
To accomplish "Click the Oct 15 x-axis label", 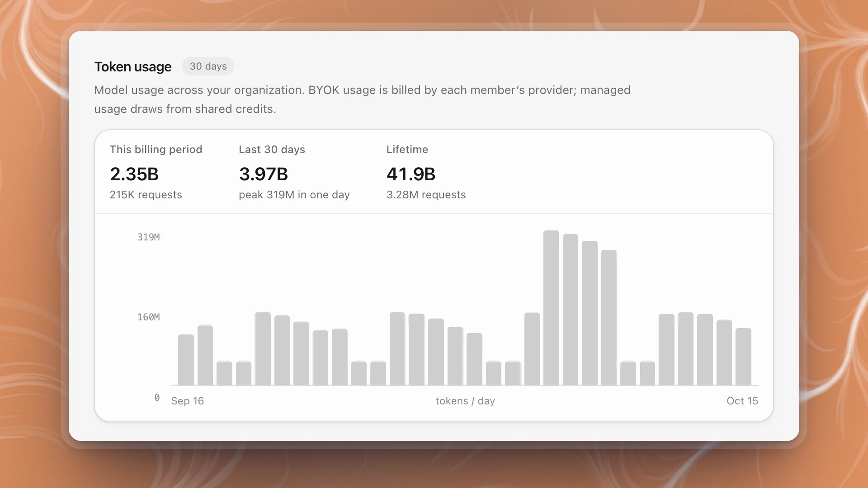I will pyautogui.click(x=742, y=401).
